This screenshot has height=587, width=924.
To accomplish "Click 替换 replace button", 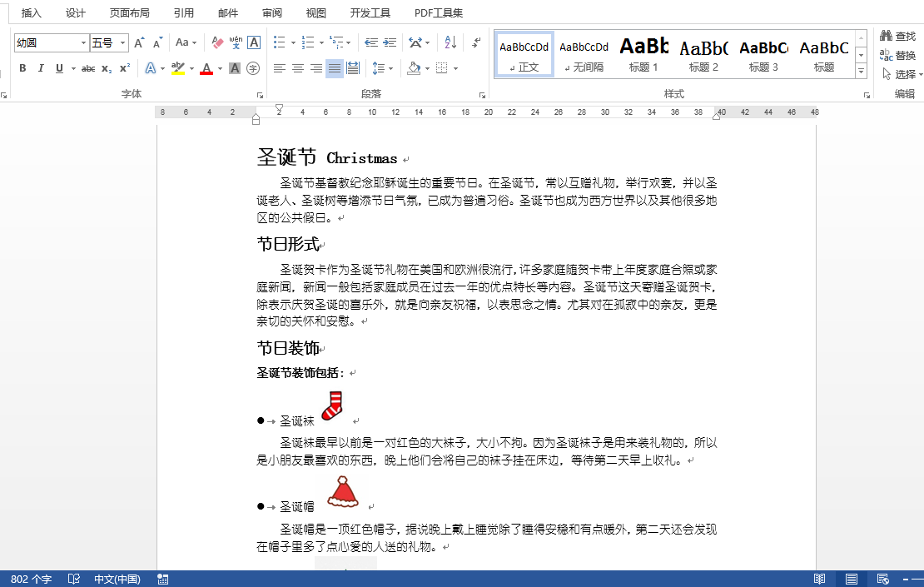I will (x=898, y=56).
